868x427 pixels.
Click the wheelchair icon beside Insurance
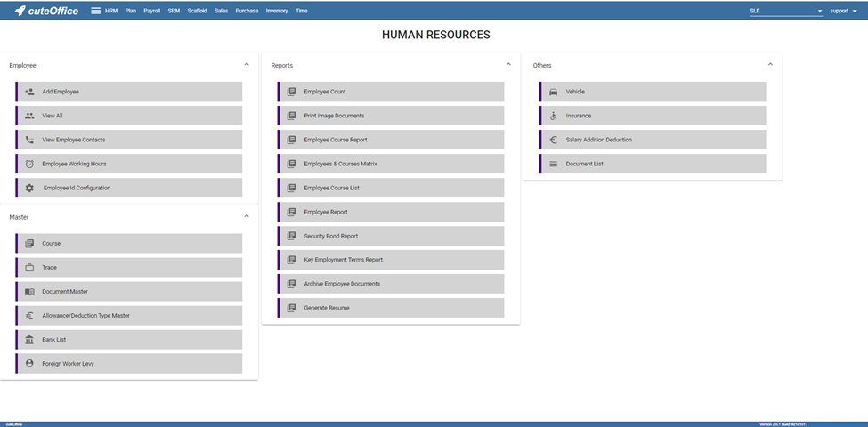tap(553, 116)
